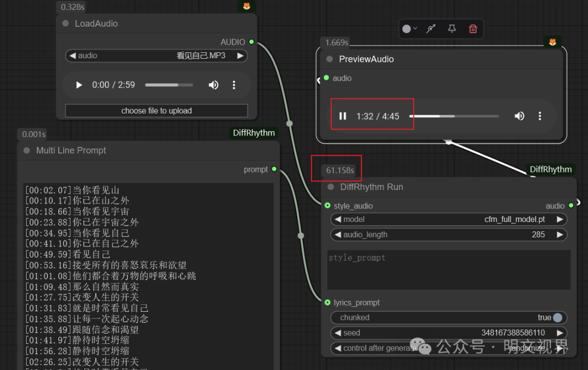Screen dimensions: 588x370
Task: Mute the LoadAudio player volume
Action: (x=213, y=85)
